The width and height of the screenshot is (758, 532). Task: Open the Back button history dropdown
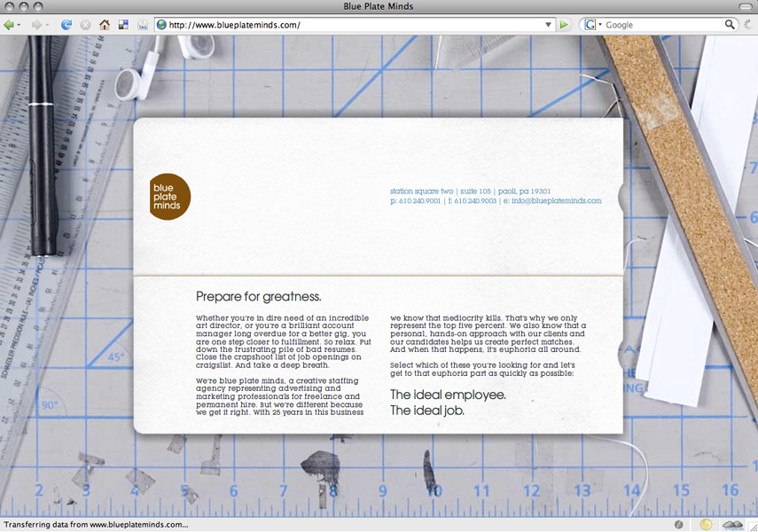[19, 25]
